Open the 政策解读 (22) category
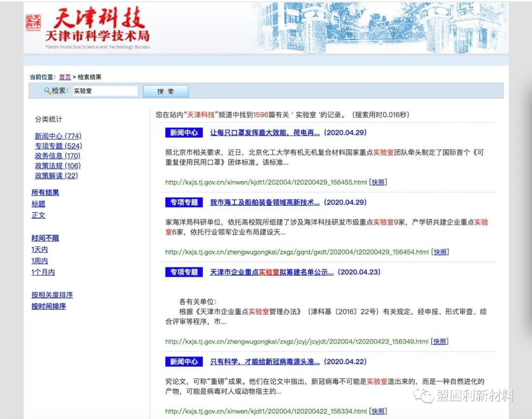532x419 pixels. coord(56,176)
